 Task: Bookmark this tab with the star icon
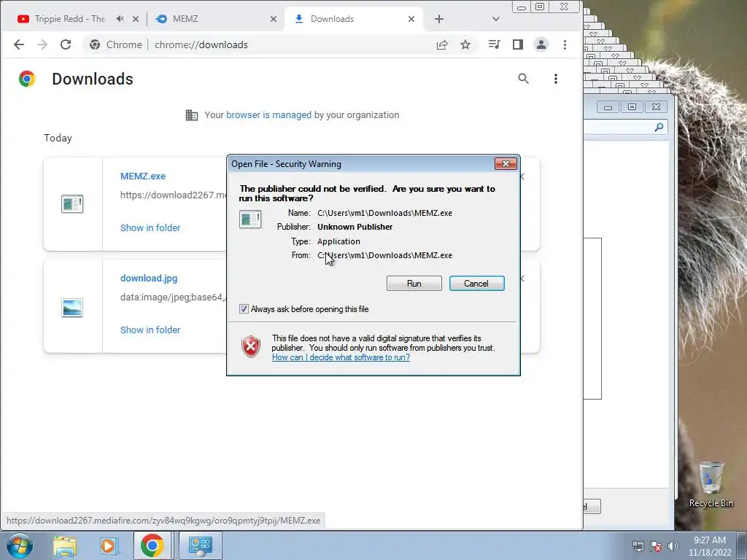click(x=465, y=44)
